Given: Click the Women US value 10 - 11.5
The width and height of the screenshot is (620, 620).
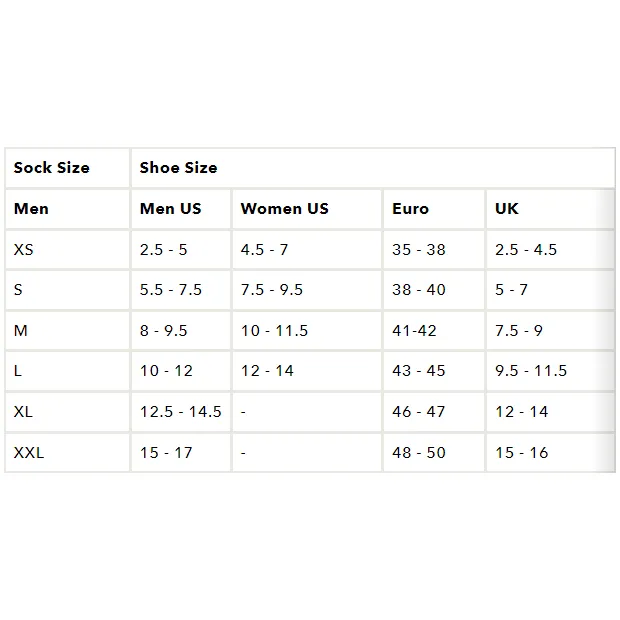Looking at the screenshot, I should coord(274,331).
